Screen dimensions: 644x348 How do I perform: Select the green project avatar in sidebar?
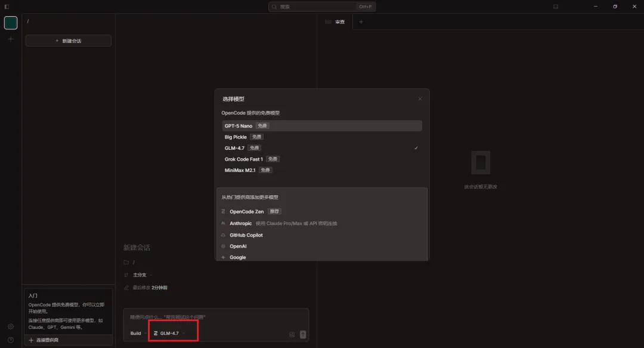click(11, 23)
